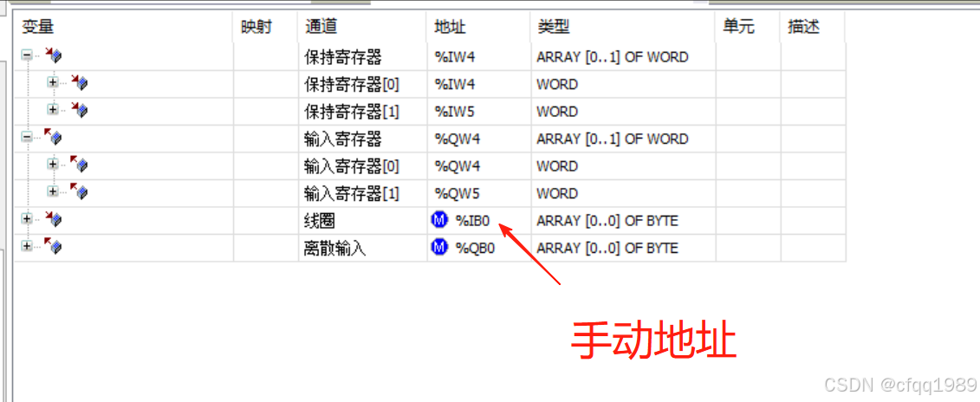Screen dimensions: 980x402
Task: Click the manual address M icon beside %IB0
Action: pyautogui.click(x=440, y=220)
